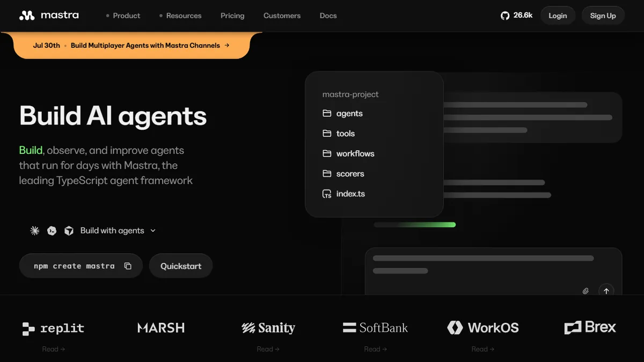Screen dimensions: 644x362
Task: Click the up-arrow send button in chat box
Action: (x=606, y=291)
